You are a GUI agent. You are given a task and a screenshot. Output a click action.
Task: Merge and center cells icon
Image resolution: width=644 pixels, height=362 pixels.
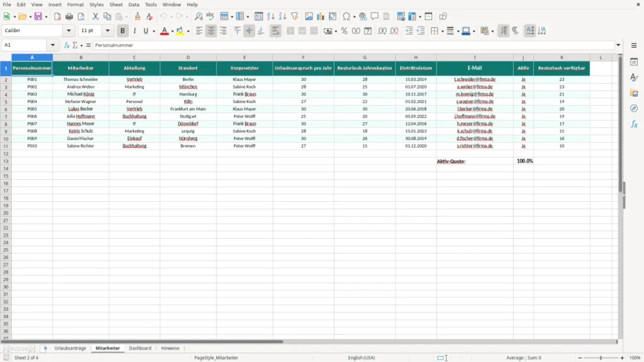coord(291,31)
